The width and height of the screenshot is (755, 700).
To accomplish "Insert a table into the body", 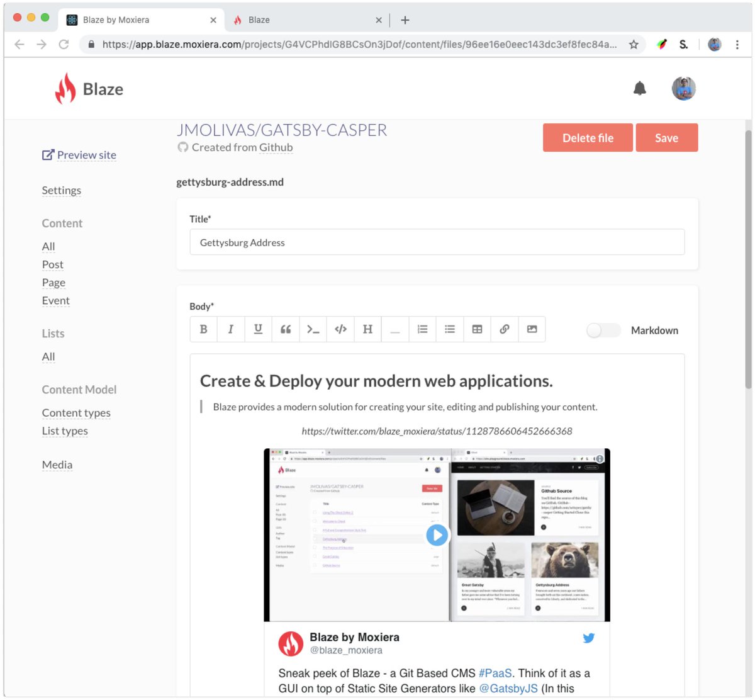I will [x=477, y=329].
